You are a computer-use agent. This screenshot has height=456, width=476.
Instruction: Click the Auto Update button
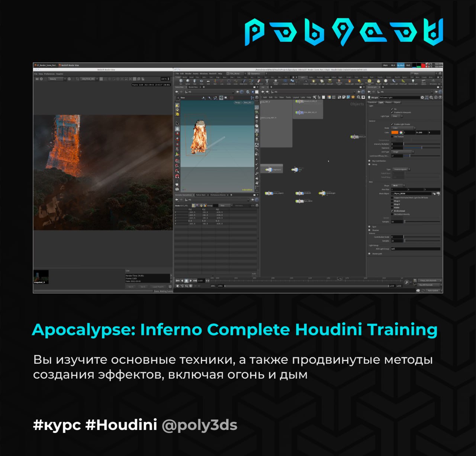[433, 290]
